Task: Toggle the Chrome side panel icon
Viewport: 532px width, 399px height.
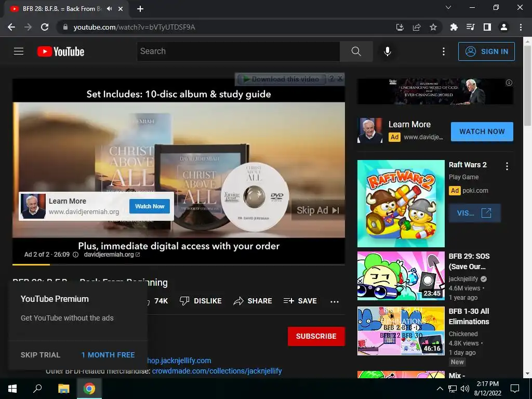Action: (487, 27)
